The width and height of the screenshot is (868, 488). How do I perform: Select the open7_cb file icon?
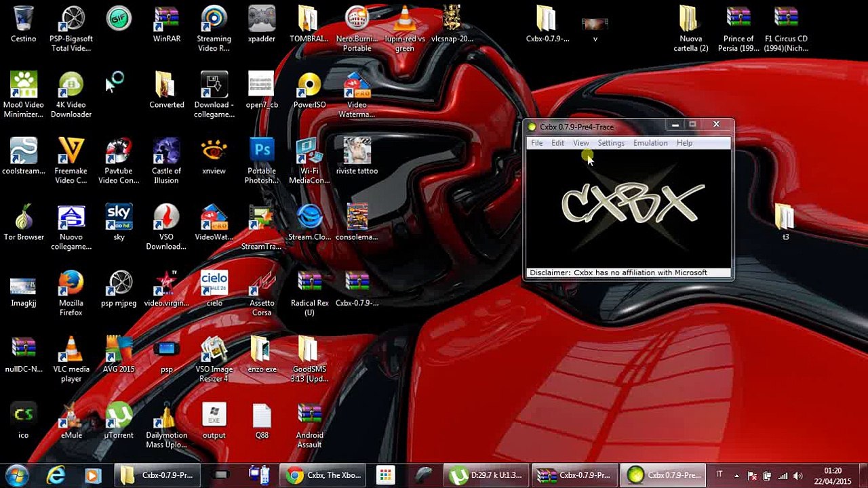pos(262,91)
